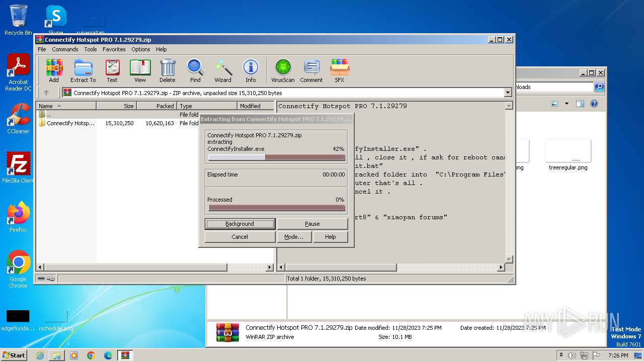Open Google Chrome desktop shortcut

click(18, 269)
